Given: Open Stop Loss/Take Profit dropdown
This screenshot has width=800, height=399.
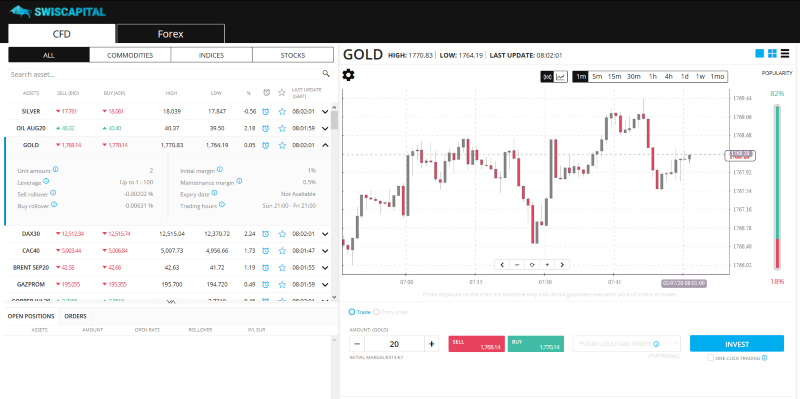Looking at the screenshot, I should tap(627, 343).
